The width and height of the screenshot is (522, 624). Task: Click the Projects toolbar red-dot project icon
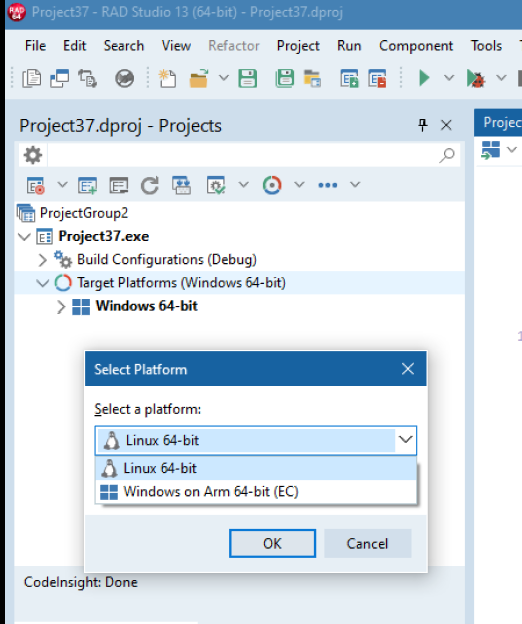coord(35,185)
